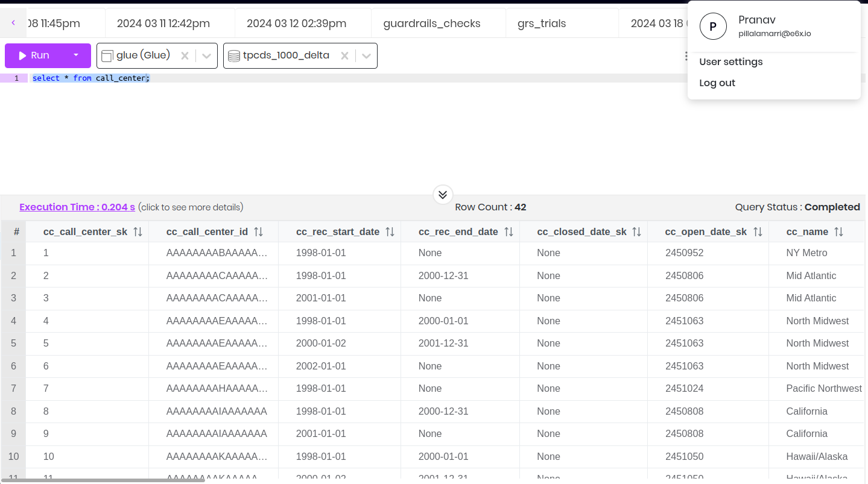This screenshot has width=868, height=484.
Task: Open Run button dropdown arrow
Action: pos(76,55)
